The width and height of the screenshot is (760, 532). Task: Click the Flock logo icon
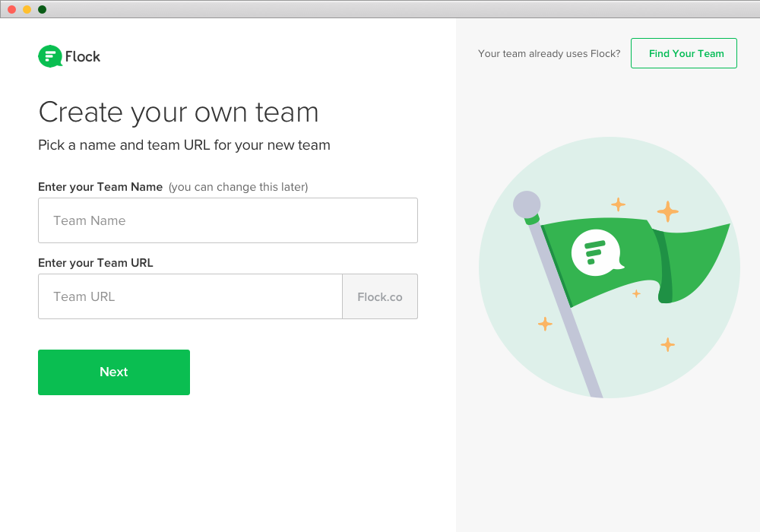coord(50,56)
